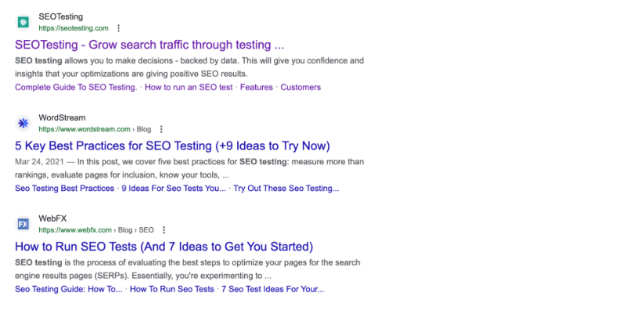The image size is (644, 310).
Task: Click '7 Seo Test Ideas For Your...' sitelink
Action: (273, 289)
